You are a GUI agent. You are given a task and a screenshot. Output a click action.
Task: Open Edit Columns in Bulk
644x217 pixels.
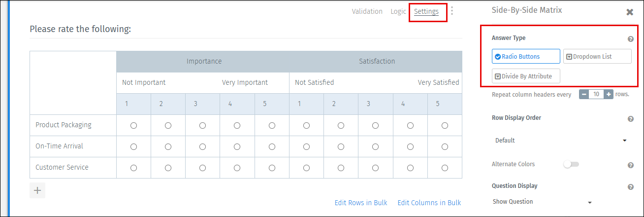coord(429,203)
